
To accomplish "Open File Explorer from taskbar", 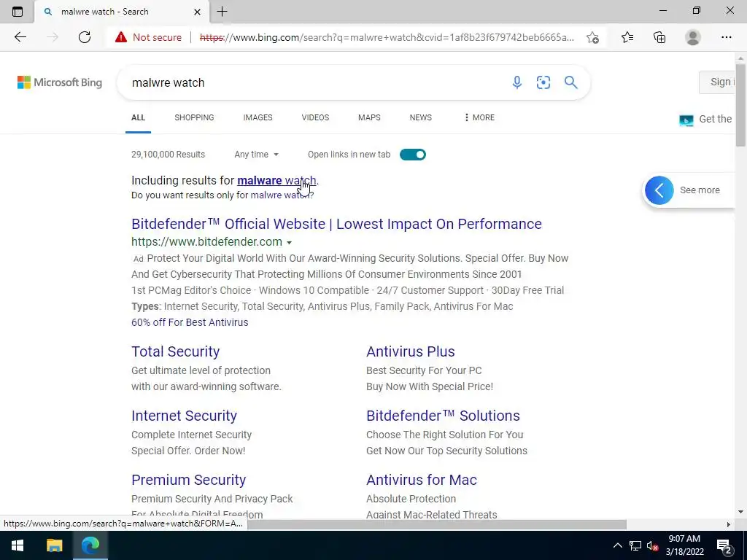I will click(54, 545).
